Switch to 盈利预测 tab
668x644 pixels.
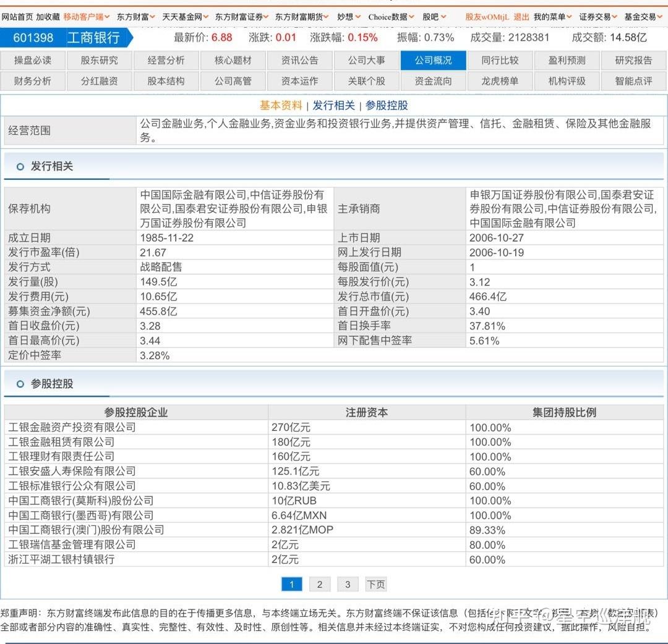pyautogui.click(x=567, y=61)
